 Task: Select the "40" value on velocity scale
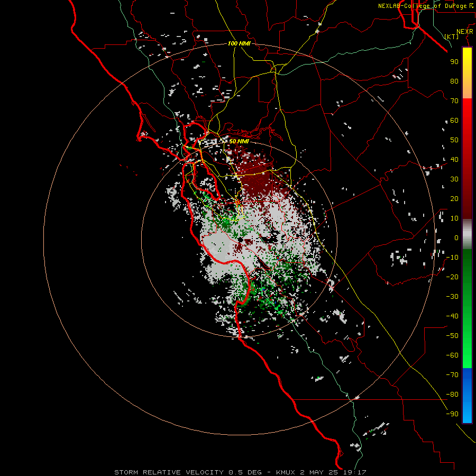pos(454,160)
